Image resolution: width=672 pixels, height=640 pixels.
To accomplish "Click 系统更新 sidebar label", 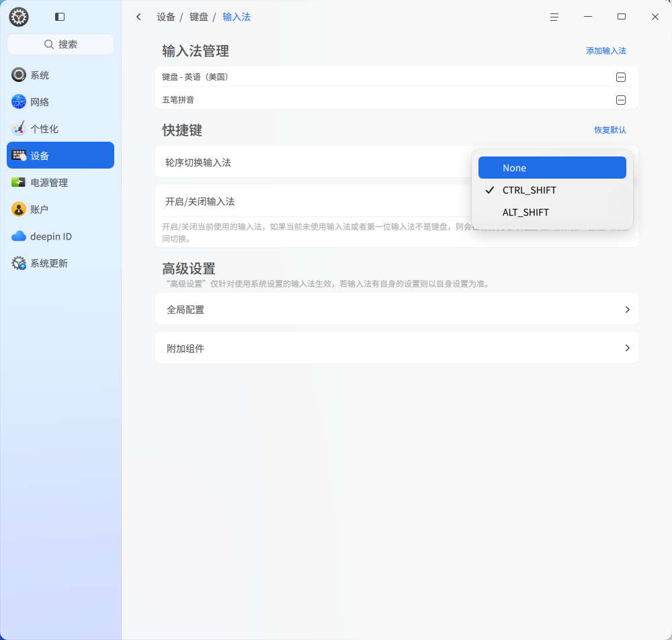I will pyautogui.click(x=49, y=263).
